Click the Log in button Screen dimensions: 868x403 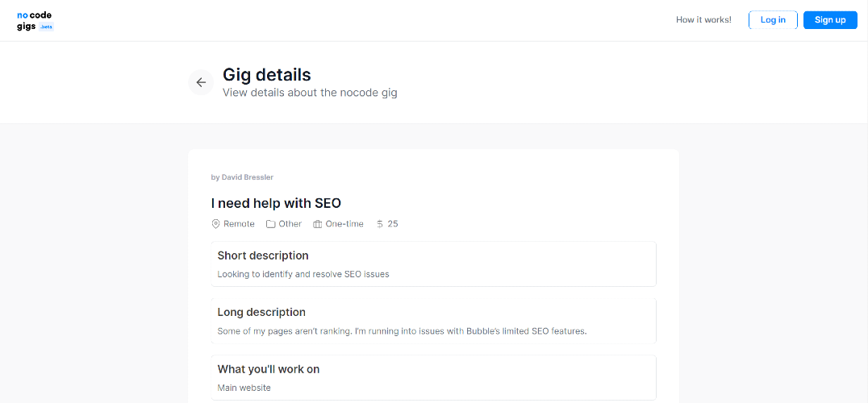click(773, 20)
